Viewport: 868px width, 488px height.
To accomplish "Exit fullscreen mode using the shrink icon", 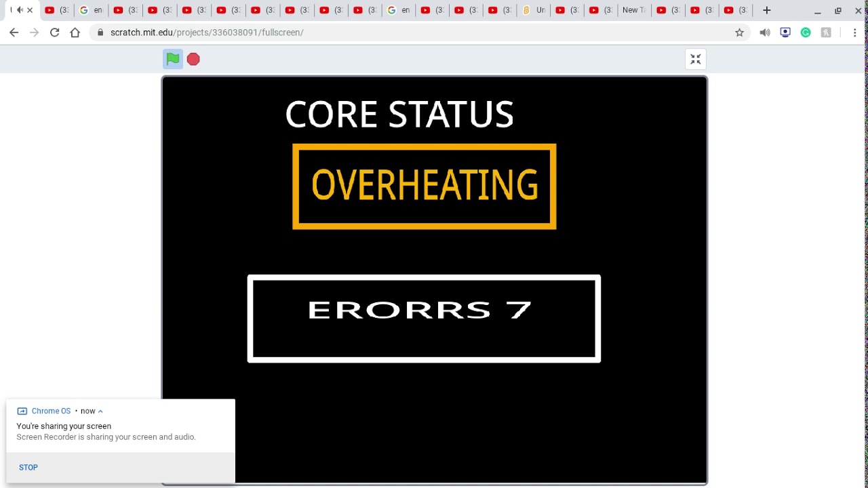I will pos(695,59).
